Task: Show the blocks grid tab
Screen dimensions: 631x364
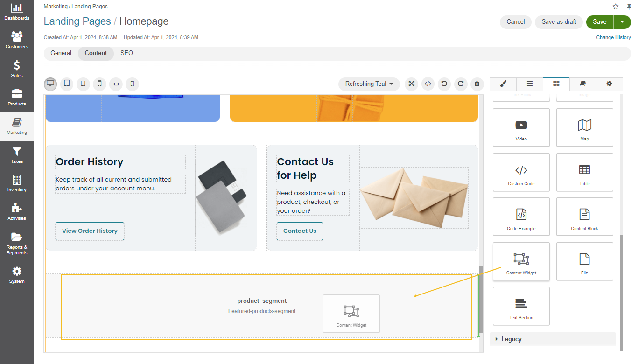Action: [556, 84]
